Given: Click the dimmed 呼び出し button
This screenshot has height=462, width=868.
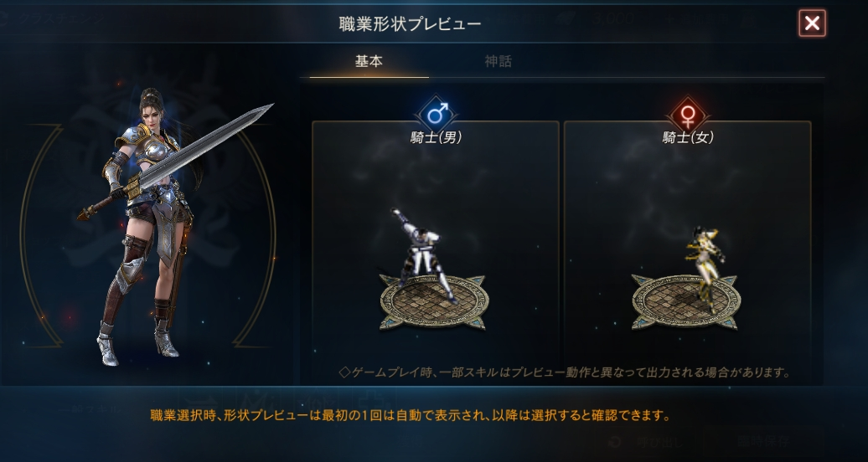Looking at the screenshot, I should tap(659, 442).
